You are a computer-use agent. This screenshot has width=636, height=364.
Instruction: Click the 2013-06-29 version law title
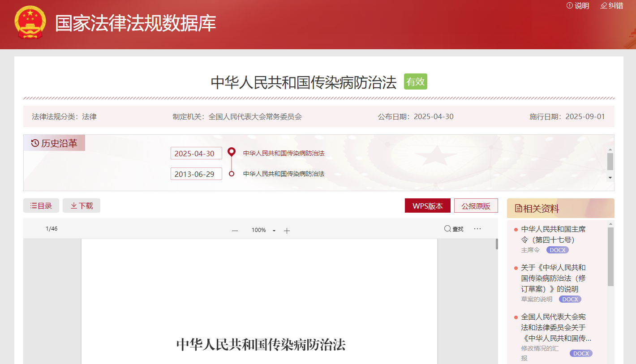tap(284, 174)
